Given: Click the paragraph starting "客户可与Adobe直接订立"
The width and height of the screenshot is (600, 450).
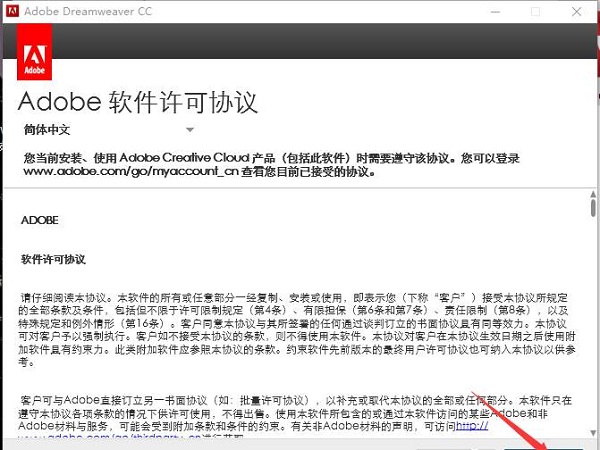Looking at the screenshot, I should (295, 417).
